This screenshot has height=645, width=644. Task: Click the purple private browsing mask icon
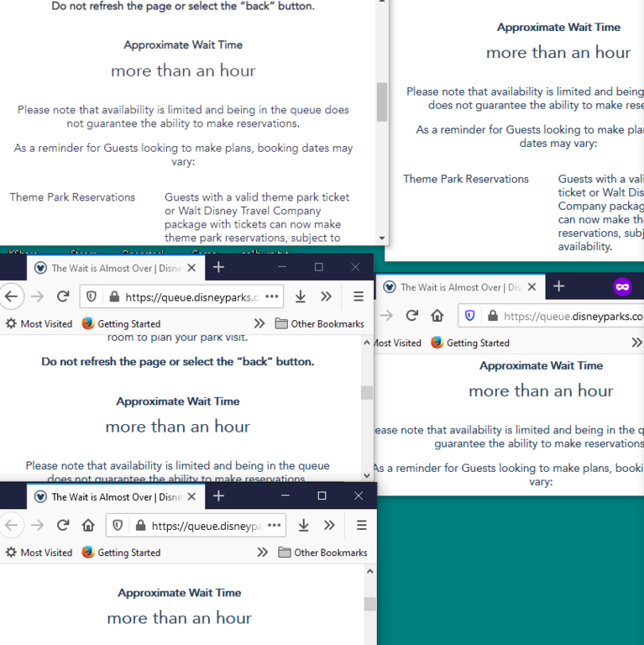(x=622, y=286)
